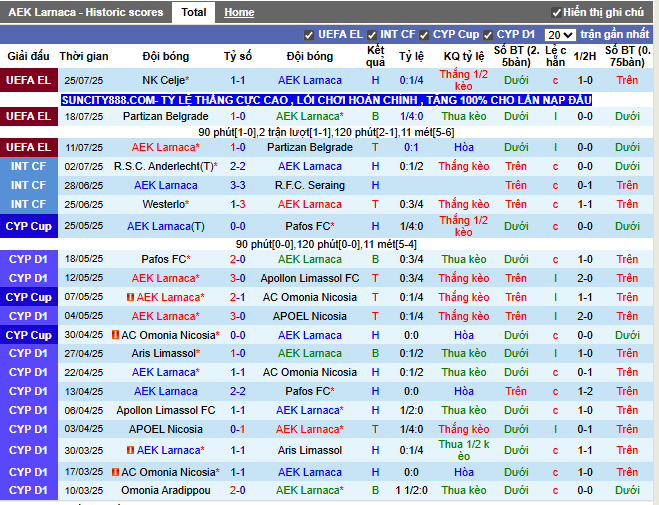Uncheck the INT CF filter checkbox

(x=372, y=35)
